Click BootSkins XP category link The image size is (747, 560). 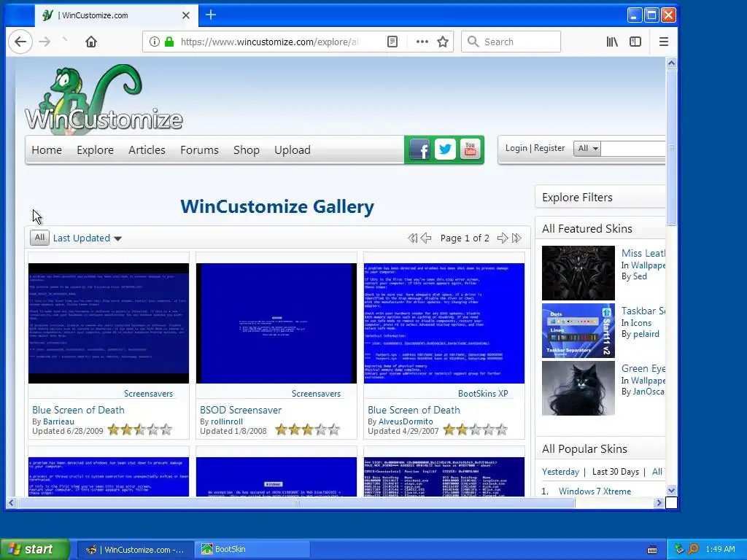click(x=483, y=394)
